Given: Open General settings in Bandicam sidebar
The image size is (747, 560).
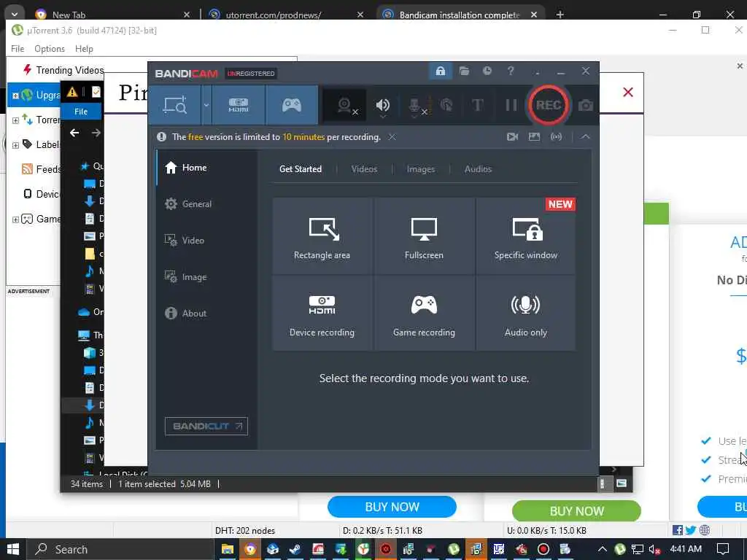Looking at the screenshot, I should point(206,204).
